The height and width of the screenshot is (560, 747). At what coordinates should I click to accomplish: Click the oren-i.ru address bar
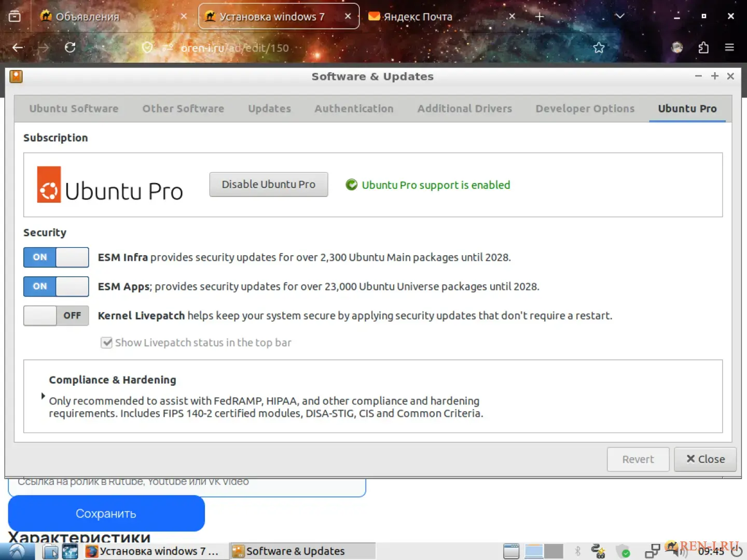363,48
